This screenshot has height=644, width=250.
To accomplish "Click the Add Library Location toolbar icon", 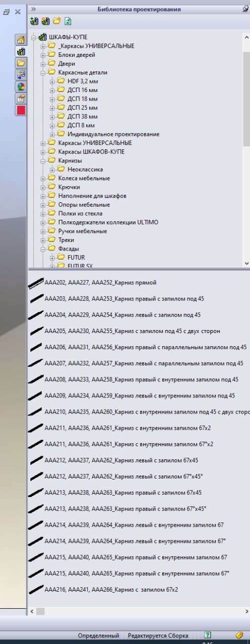I will [x=34, y=21].
